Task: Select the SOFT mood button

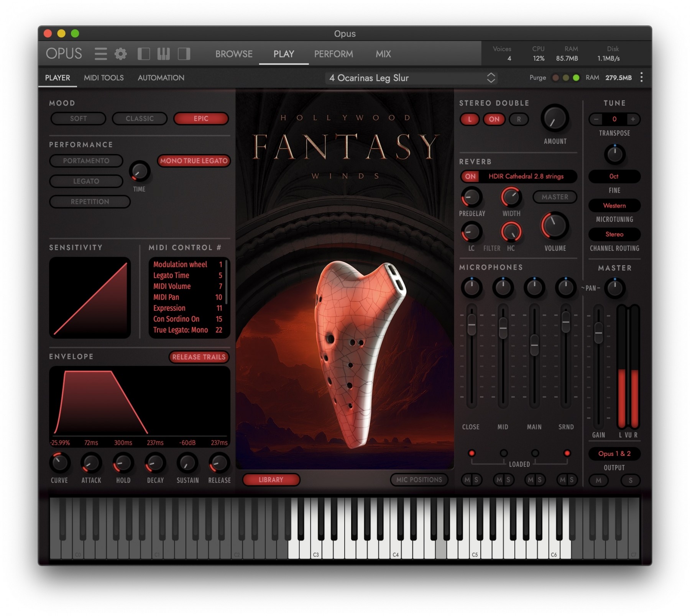Action: pyautogui.click(x=78, y=119)
